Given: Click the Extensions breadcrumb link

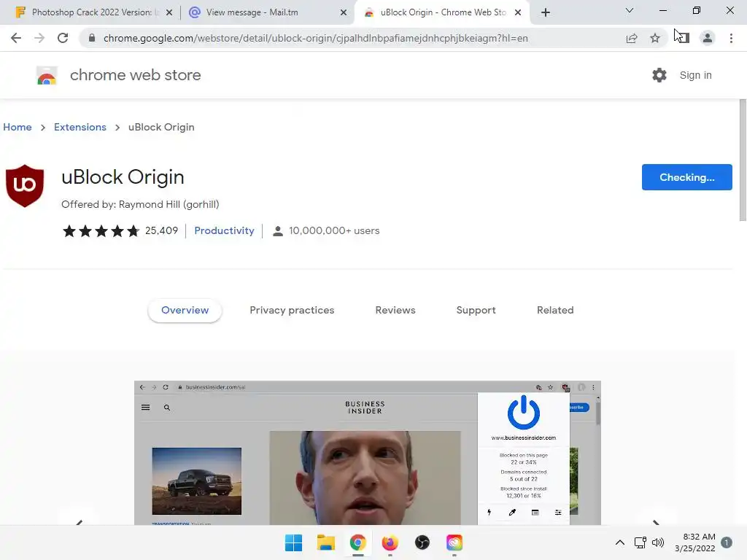Looking at the screenshot, I should click(80, 127).
